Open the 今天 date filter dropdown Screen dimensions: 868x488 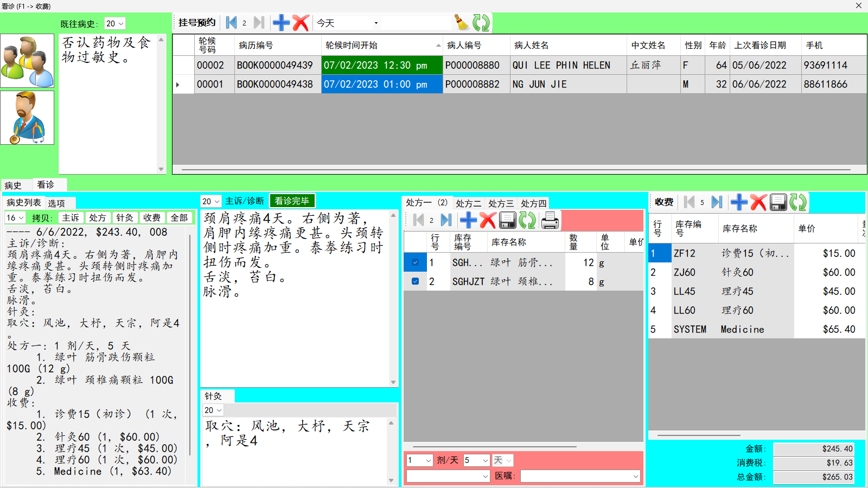coord(375,23)
